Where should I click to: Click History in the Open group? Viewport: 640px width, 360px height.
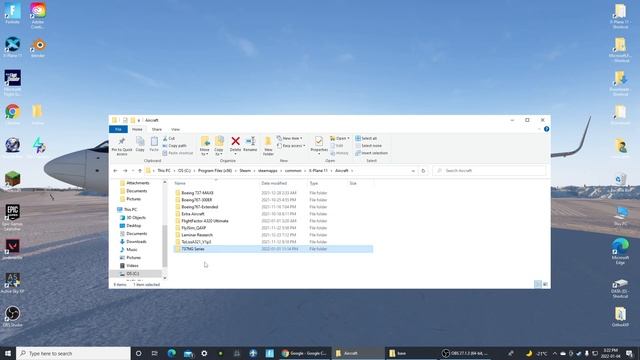tap(339, 153)
